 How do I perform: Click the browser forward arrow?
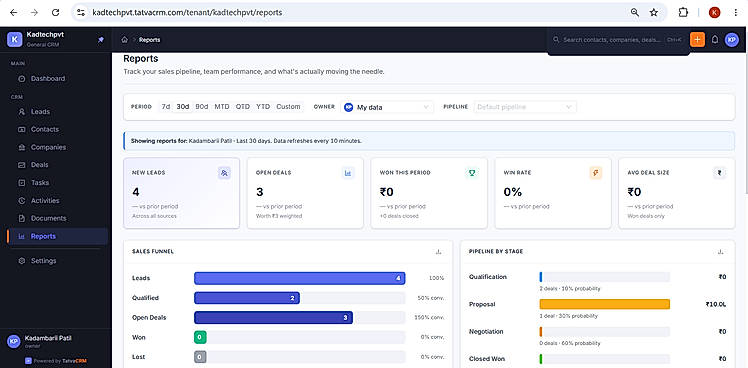click(x=34, y=13)
